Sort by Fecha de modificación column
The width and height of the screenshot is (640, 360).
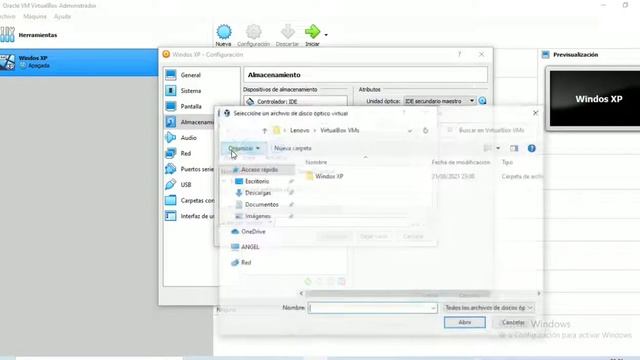click(x=461, y=162)
